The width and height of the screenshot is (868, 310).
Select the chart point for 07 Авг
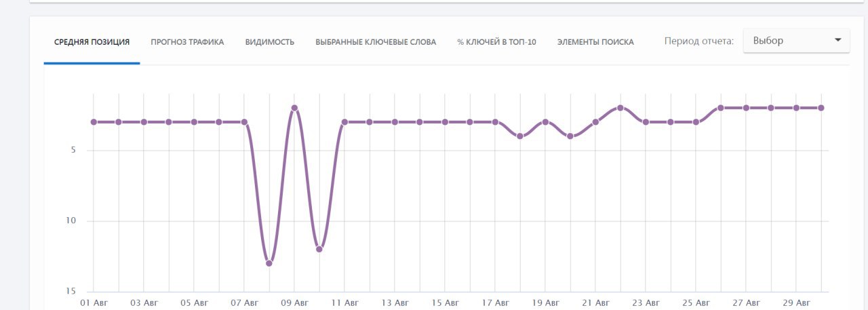[244, 122]
